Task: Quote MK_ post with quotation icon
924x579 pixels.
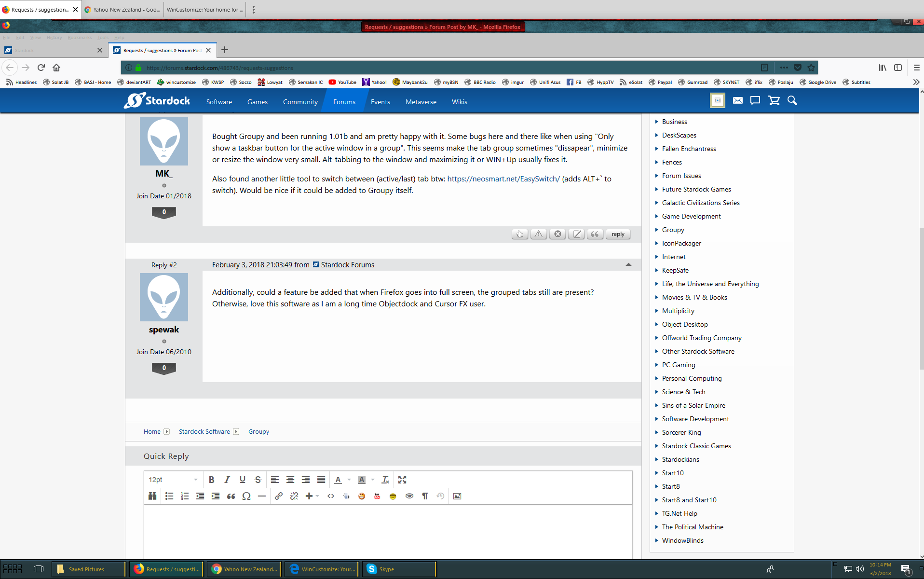Action: click(x=595, y=234)
